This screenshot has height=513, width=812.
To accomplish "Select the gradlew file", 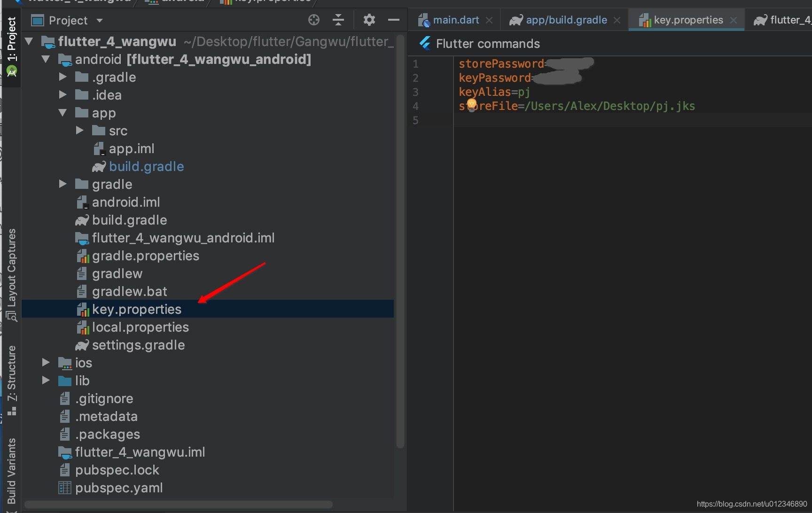I will pyautogui.click(x=117, y=274).
